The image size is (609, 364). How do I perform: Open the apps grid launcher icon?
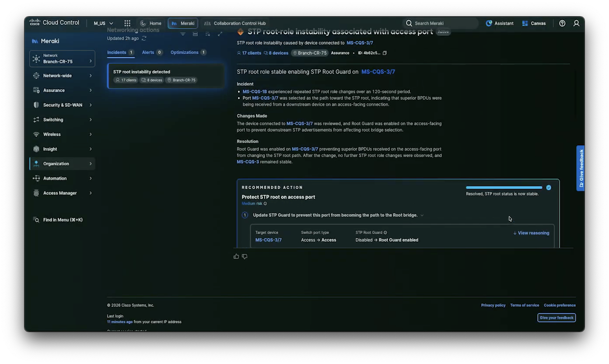[x=127, y=23]
